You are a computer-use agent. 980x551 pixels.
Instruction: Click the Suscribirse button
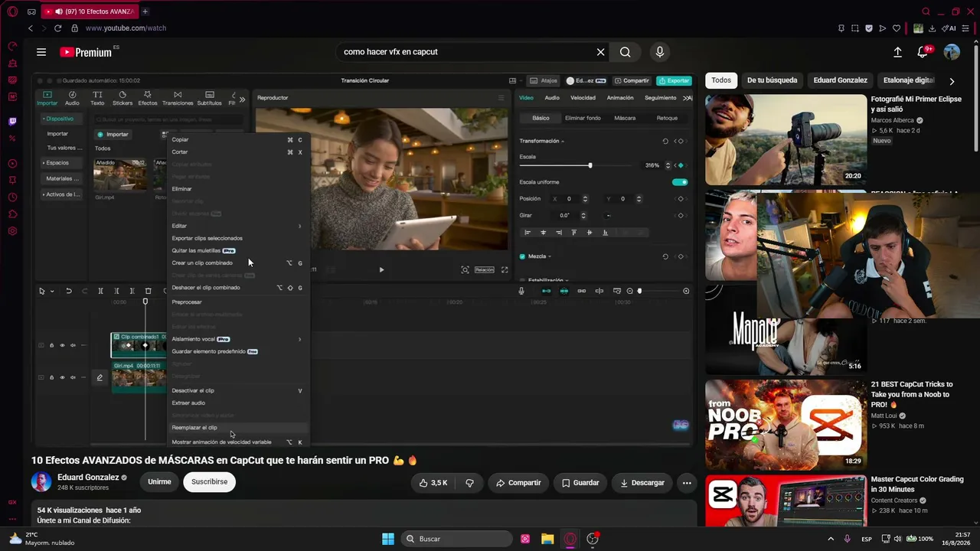click(x=210, y=482)
